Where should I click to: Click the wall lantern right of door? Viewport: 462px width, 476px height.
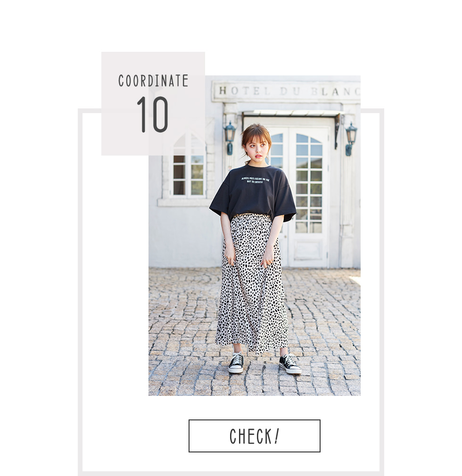coord(351,139)
